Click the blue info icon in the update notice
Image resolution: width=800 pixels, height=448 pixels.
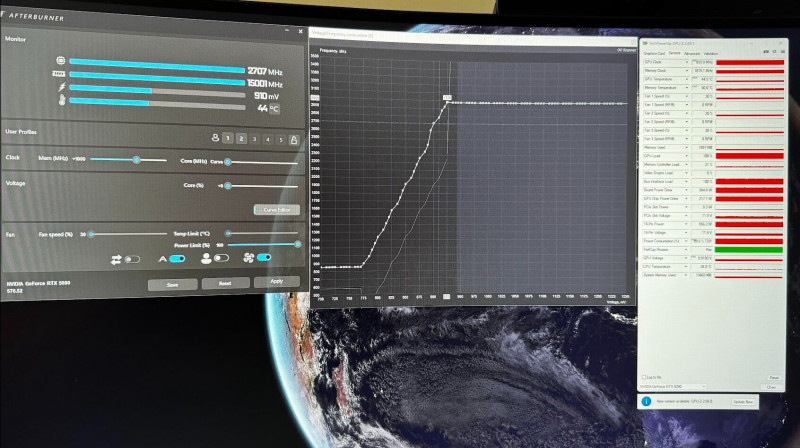point(646,401)
